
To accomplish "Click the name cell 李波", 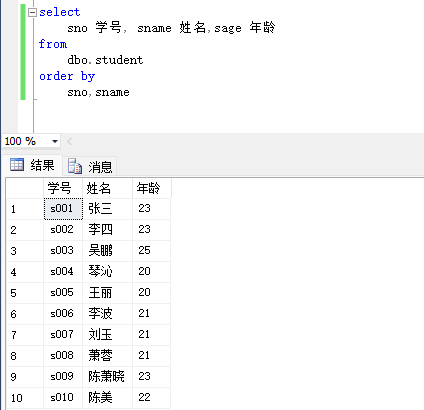I will click(107, 314).
